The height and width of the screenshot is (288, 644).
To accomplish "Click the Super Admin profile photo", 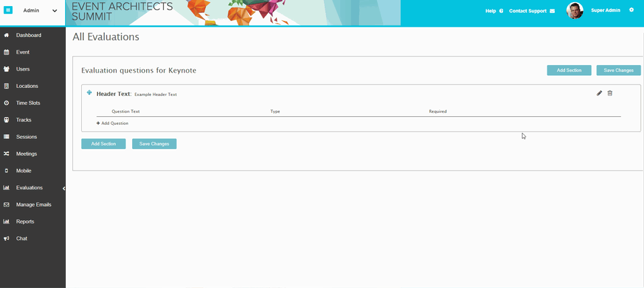I will tap(575, 11).
